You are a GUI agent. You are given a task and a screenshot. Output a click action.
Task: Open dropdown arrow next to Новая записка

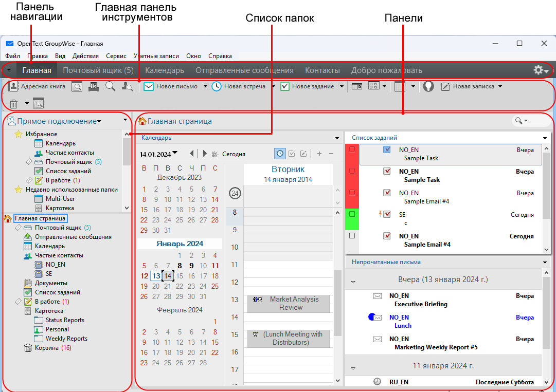(500, 86)
